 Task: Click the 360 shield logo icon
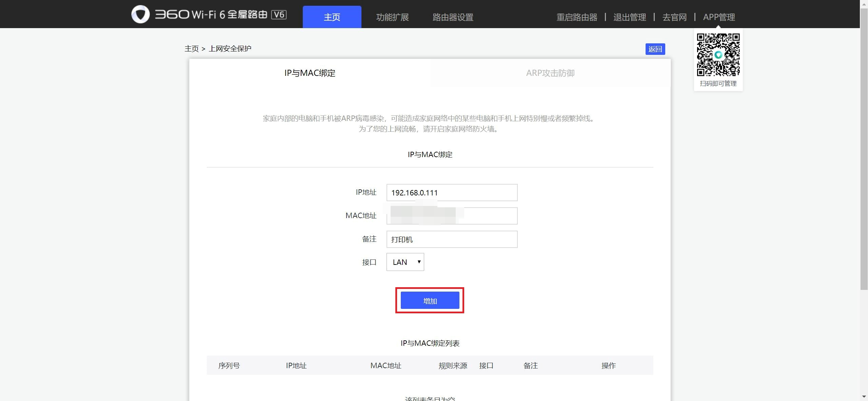[x=140, y=14]
